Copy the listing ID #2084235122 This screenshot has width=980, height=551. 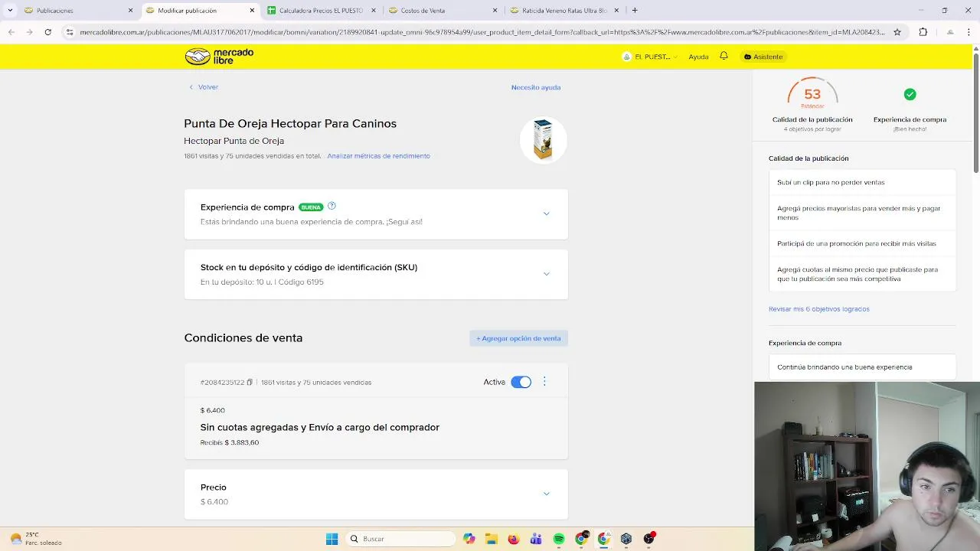[250, 382]
